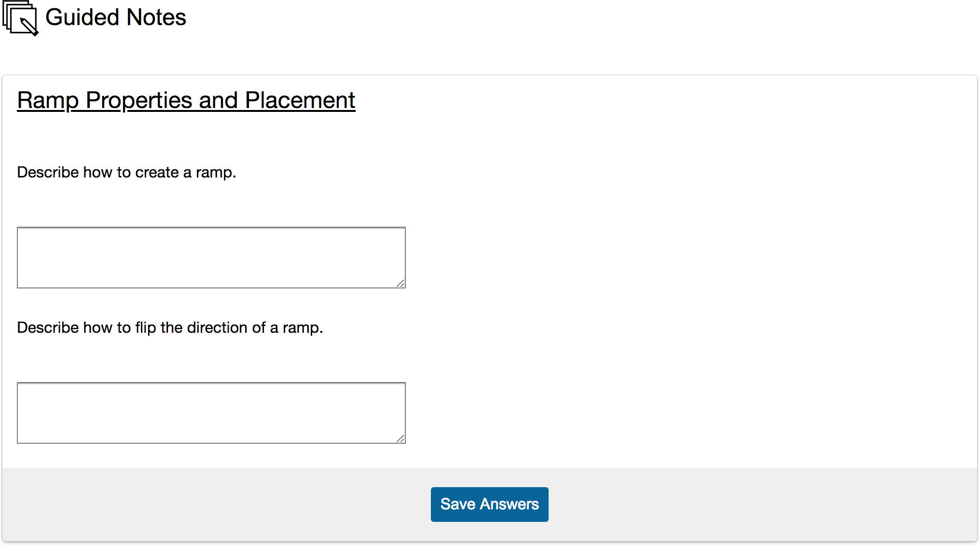Click inside the create a ramp answer box
Screen dimensions: 980x546
point(211,258)
